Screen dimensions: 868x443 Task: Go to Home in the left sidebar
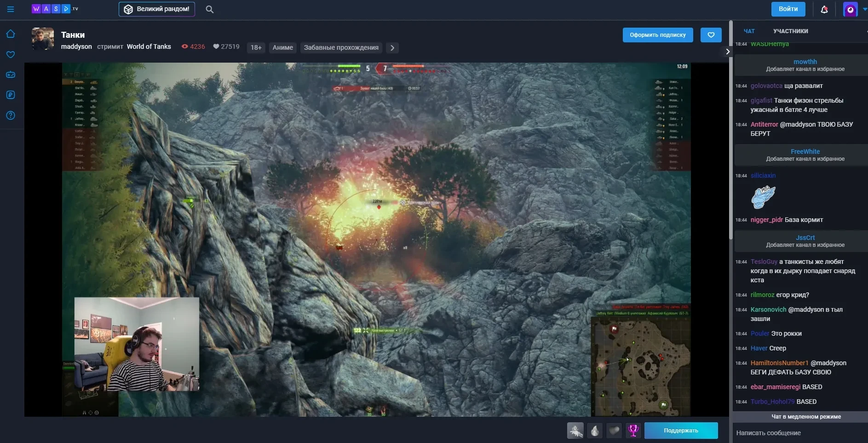coord(11,34)
